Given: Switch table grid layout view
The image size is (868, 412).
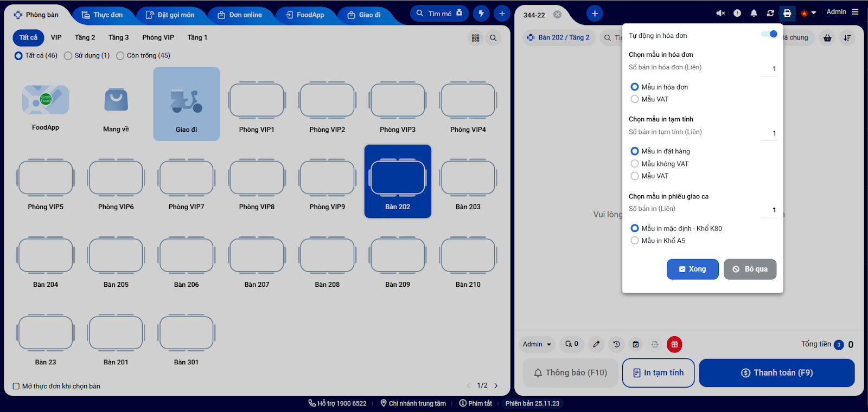Looking at the screenshot, I should click(x=476, y=38).
